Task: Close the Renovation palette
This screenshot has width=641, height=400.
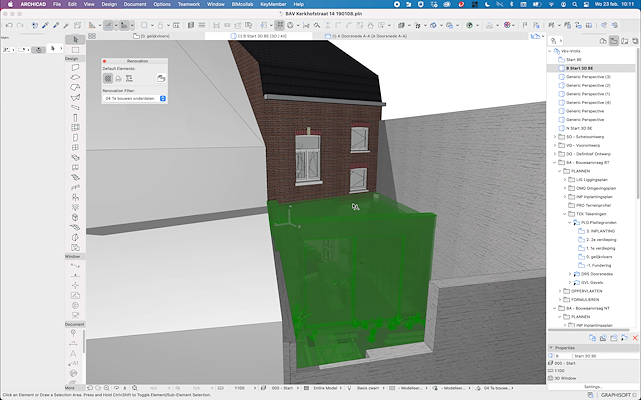Action: [105, 61]
